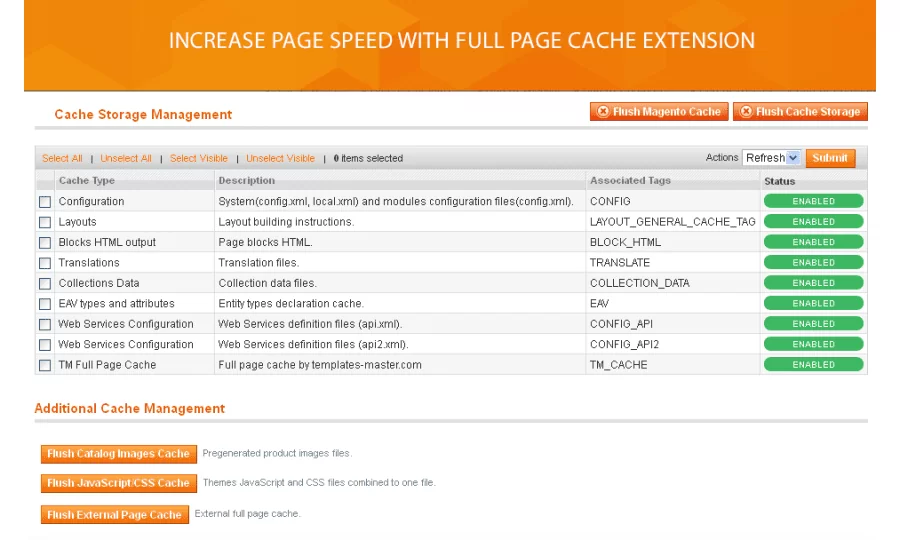Open the Actions Refresh dropdown
This screenshot has width=900, height=540.
771,158
